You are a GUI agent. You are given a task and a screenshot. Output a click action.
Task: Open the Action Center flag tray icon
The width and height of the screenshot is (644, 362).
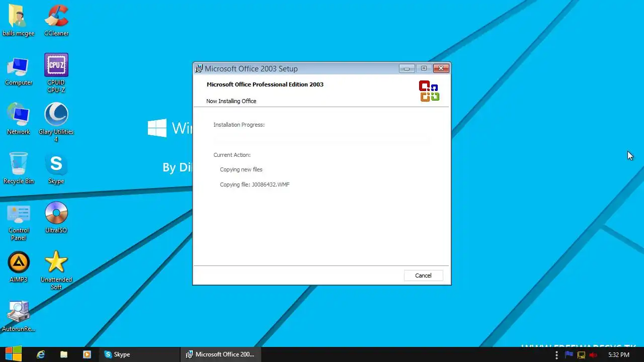(569, 354)
